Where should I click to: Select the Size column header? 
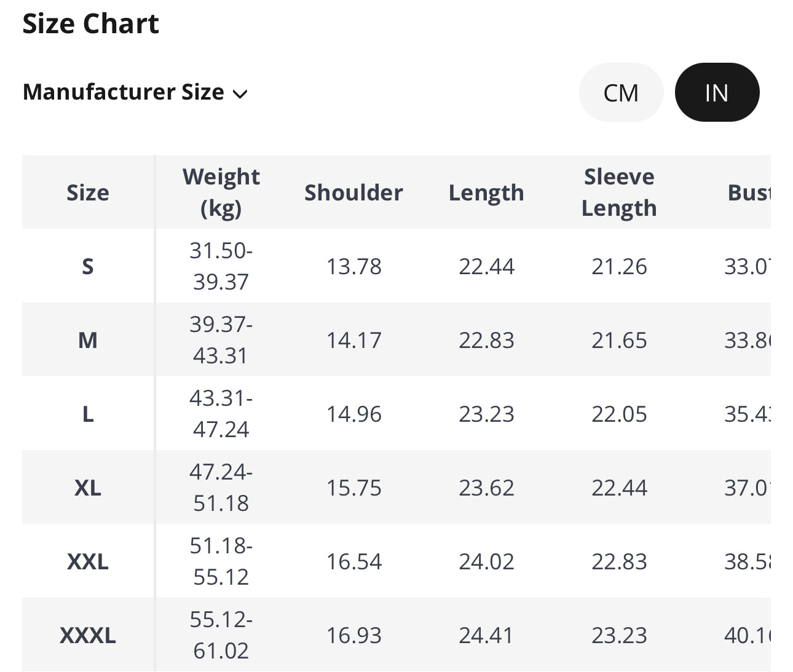[x=88, y=192]
